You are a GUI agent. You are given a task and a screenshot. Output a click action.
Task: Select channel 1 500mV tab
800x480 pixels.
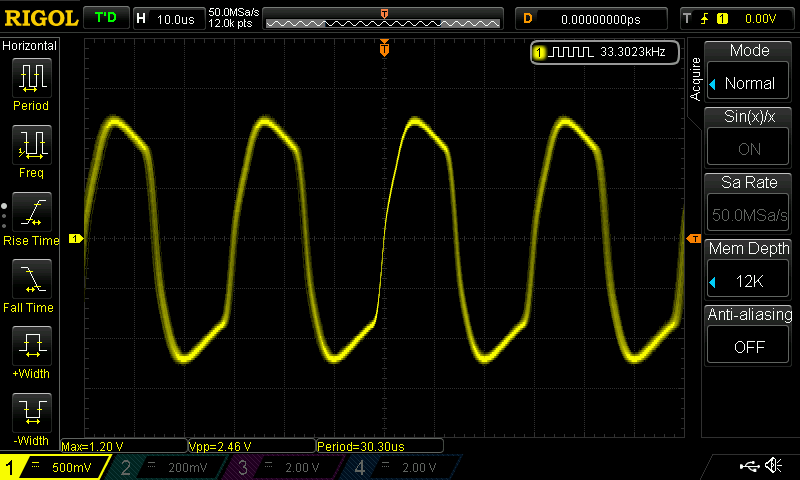(x=54, y=467)
